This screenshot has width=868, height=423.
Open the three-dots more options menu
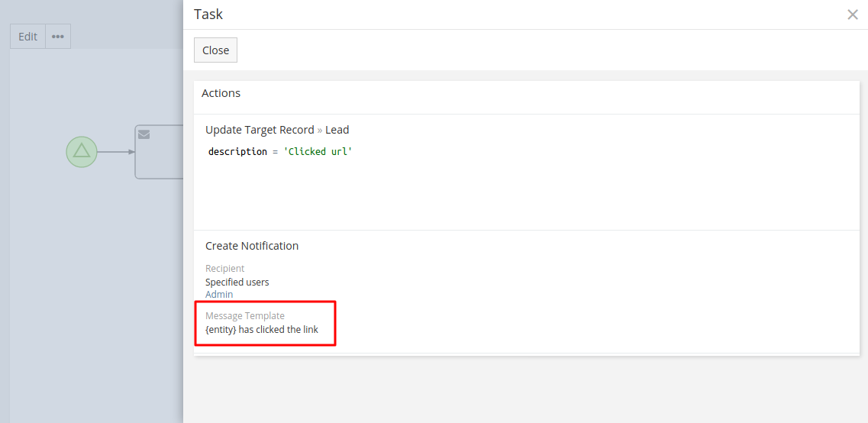(x=57, y=37)
